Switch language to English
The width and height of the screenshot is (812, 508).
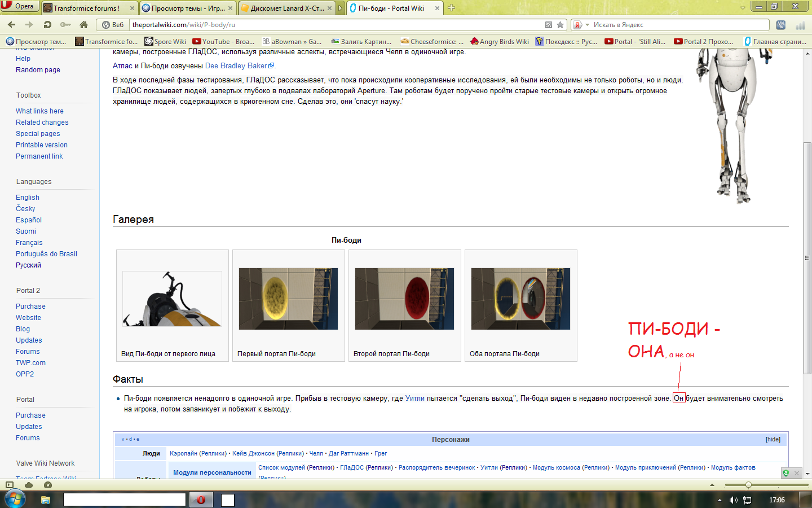point(28,198)
